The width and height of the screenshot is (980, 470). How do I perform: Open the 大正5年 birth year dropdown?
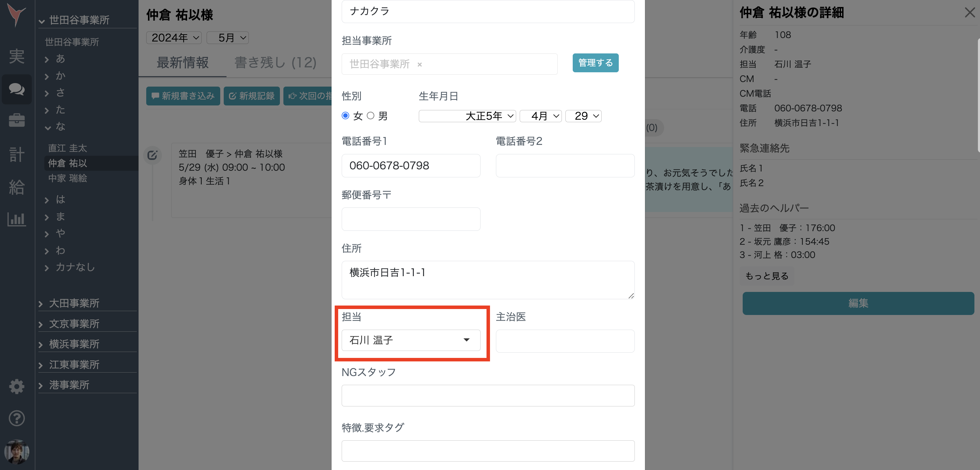pyautogui.click(x=467, y=116)
